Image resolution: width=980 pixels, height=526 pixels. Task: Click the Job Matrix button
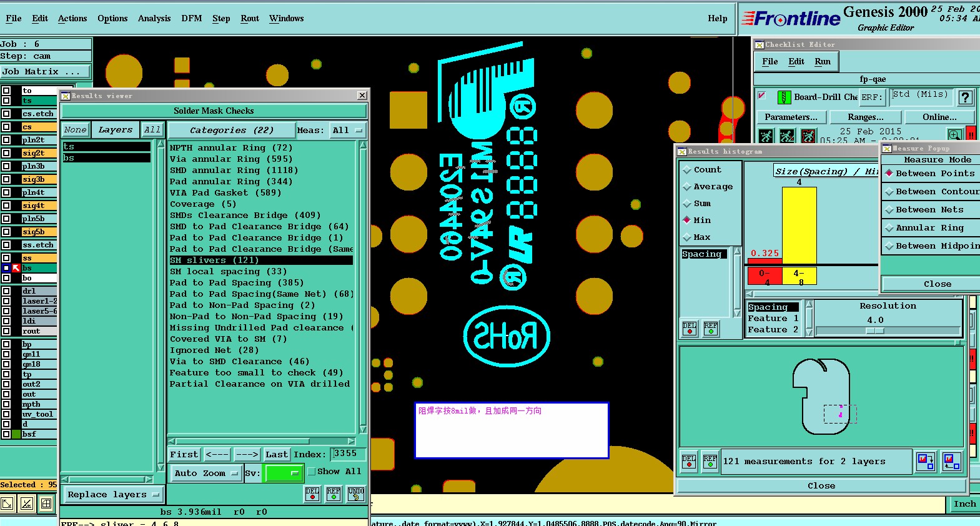tap(45, 72)
